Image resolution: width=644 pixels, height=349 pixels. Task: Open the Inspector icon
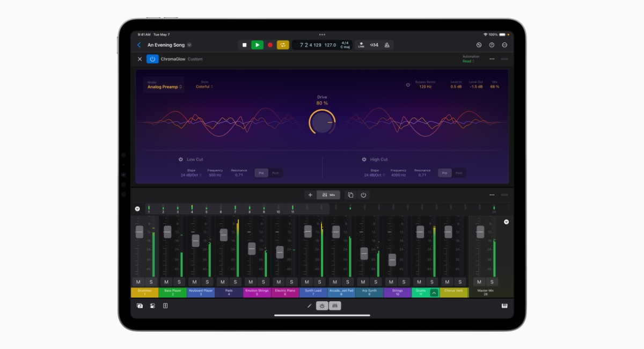[x=166, y=304]
